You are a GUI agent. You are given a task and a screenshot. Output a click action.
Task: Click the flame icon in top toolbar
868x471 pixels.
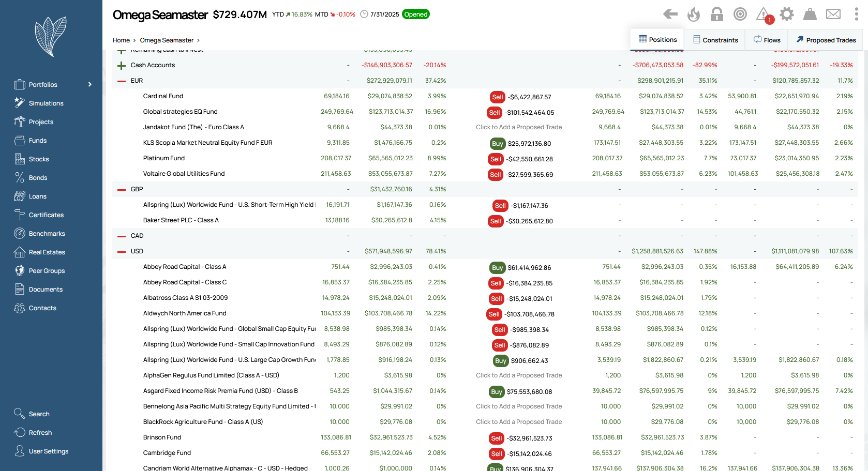tap(694, 14)
